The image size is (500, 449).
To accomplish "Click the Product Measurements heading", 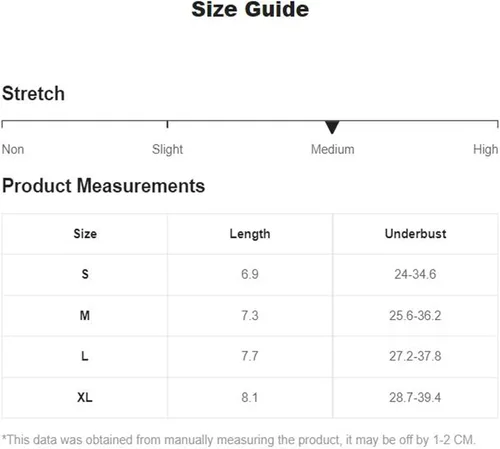I will 103,186.
